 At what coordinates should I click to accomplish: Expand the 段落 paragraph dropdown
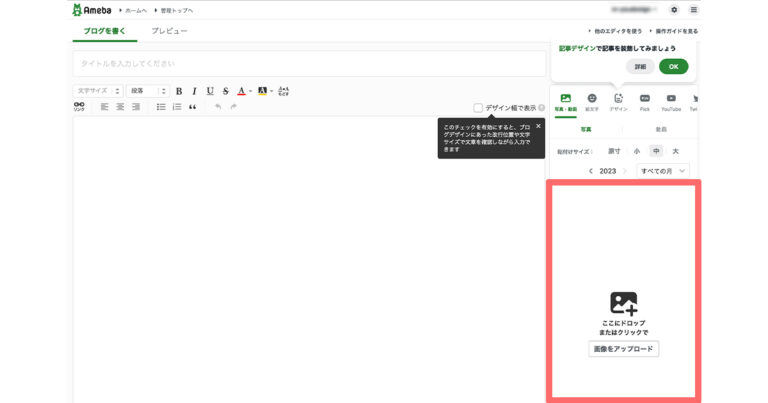coord(146,91)
